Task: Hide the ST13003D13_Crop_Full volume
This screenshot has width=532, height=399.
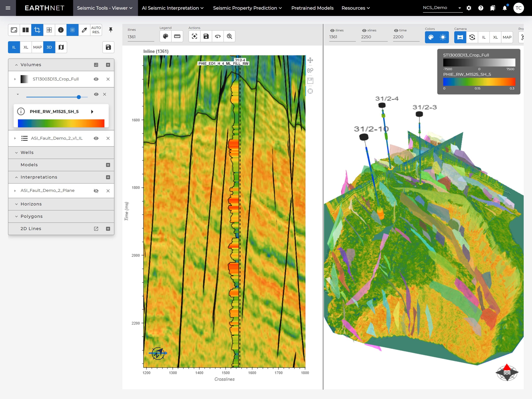Action: [x=96, y=79]
